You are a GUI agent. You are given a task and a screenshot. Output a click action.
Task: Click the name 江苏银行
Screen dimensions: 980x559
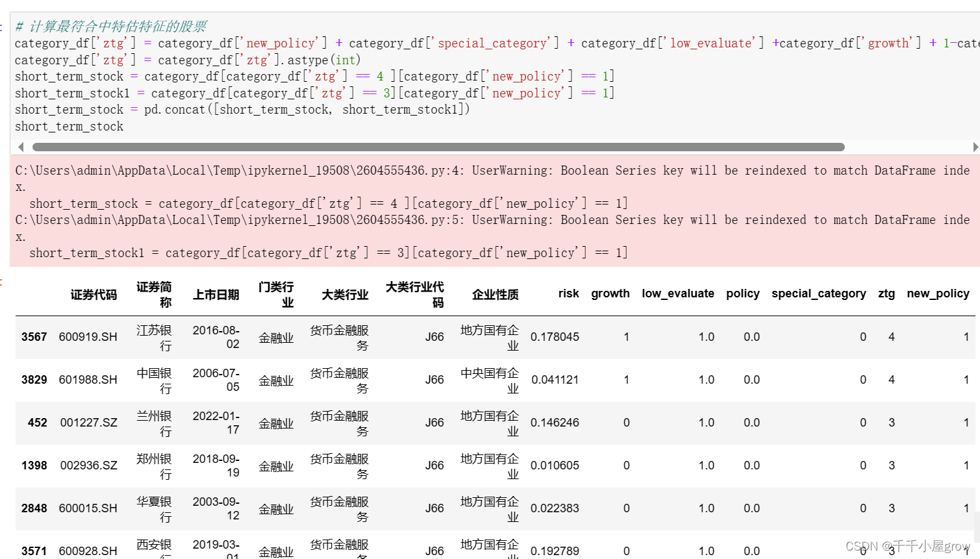(x=154, y=338)
